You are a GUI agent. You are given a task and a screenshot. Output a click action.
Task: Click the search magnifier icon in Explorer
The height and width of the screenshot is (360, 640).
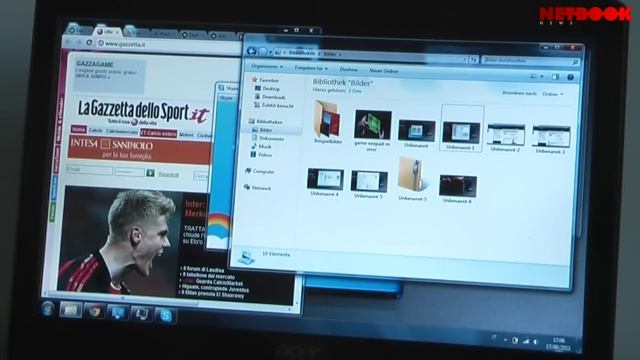coord(575,62)
